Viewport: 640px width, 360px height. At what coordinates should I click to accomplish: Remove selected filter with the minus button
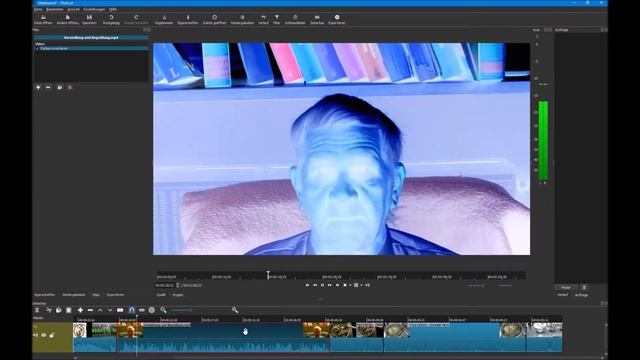[x=48, y=87]
